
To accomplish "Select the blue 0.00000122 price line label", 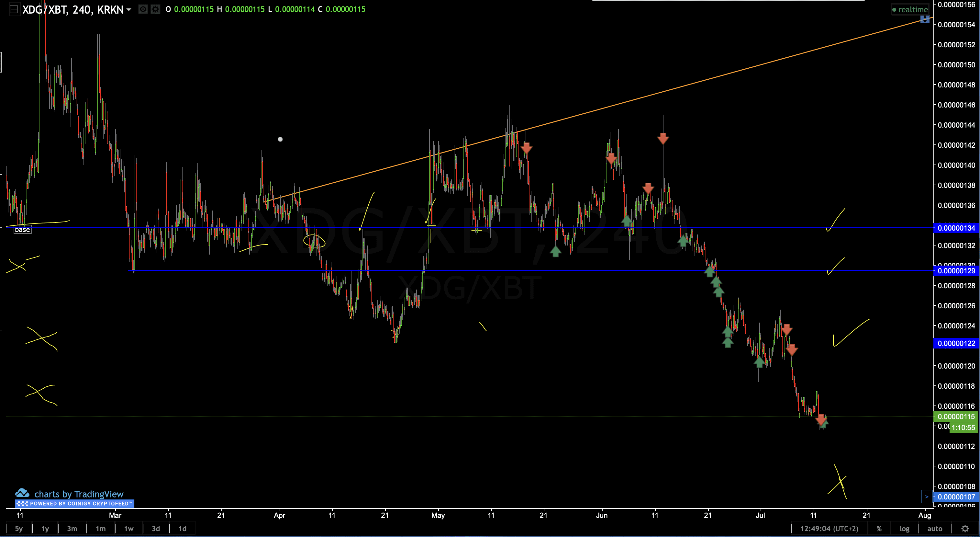I will [x=956, y=343].
